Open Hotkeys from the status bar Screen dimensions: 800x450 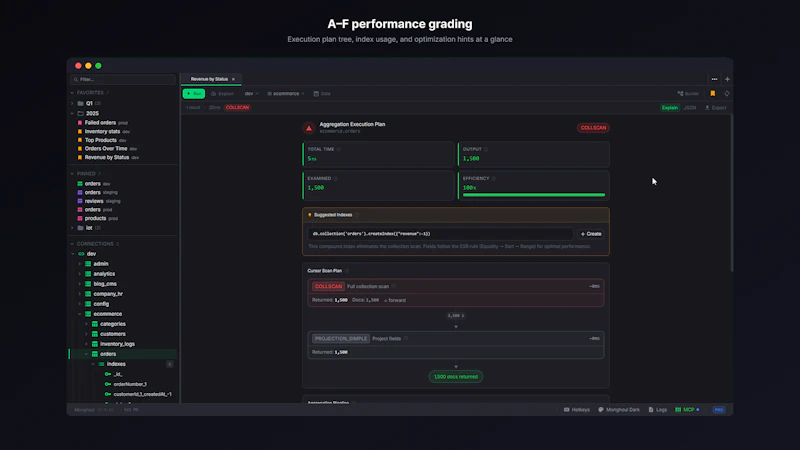577,410
